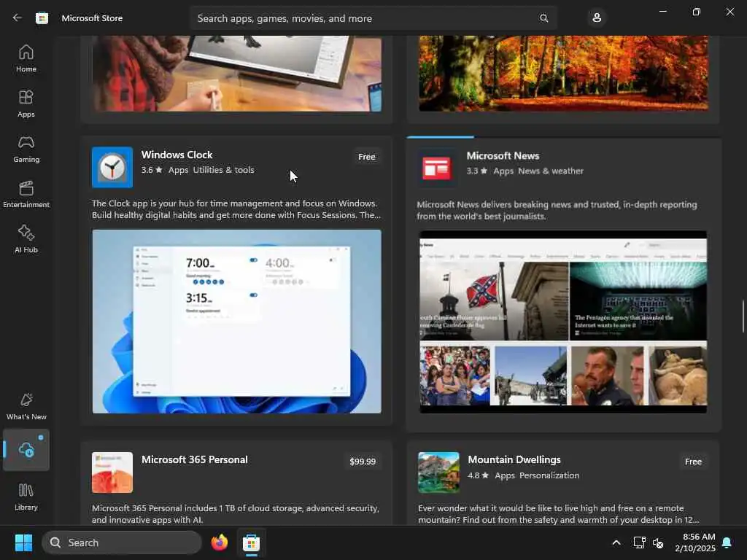
Task: Open the Apps section in sidebar
Action: click(26, 104)
